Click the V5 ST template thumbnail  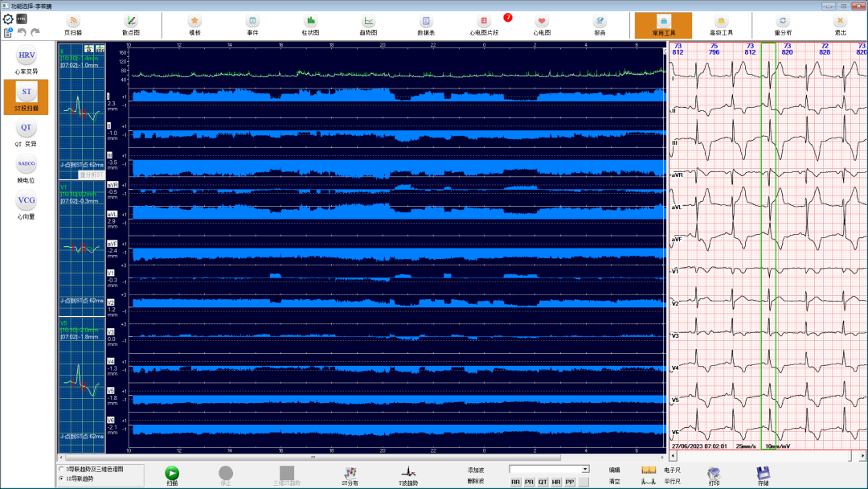82,385
